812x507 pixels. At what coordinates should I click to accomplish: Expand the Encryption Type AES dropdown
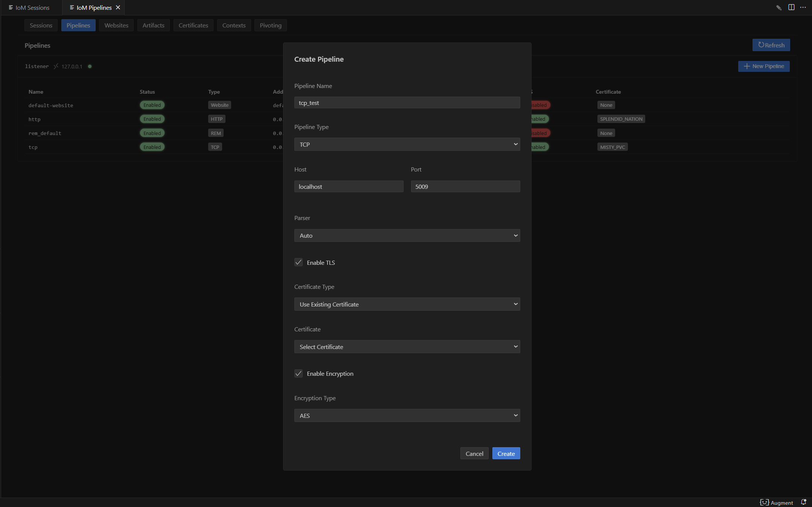[x=407, y=416]
